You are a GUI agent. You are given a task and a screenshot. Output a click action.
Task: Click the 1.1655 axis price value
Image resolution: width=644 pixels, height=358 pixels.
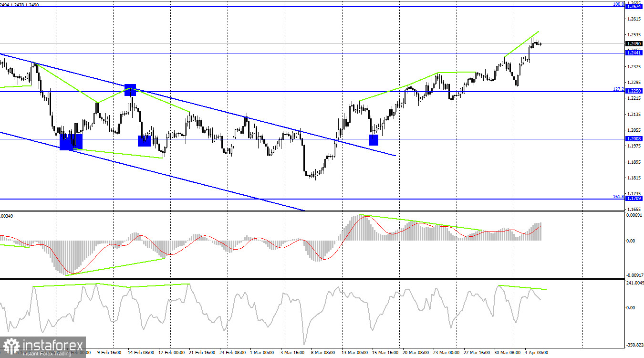(635, 209)
